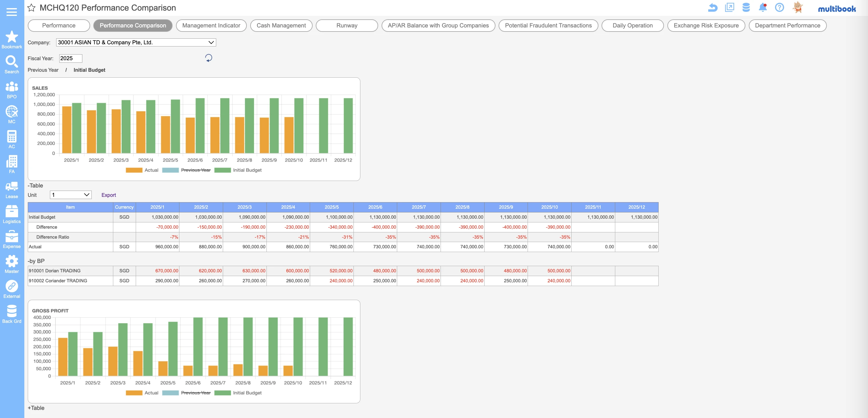Click the notification bell icon
Image resolution: width=868 pixels, height=418 pixels.
(763, 7)
